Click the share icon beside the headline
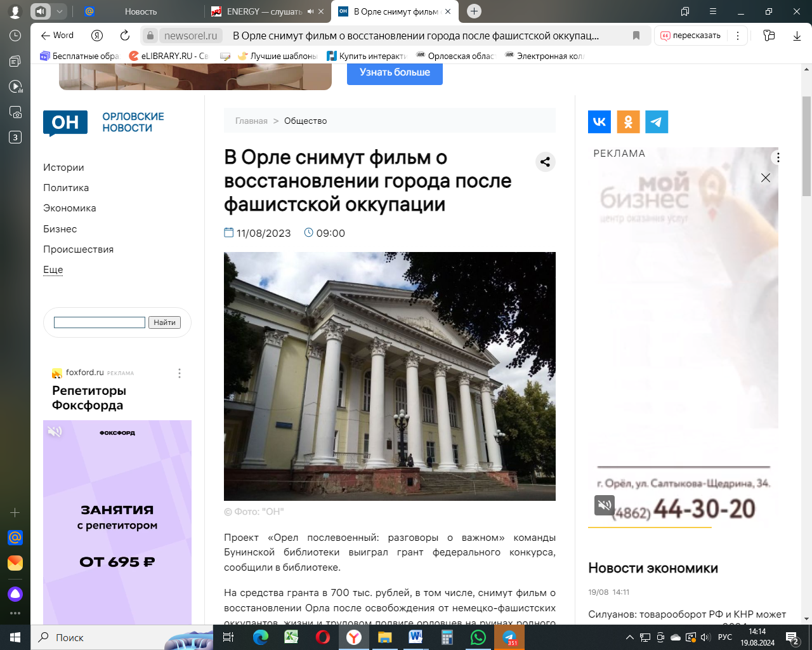The image size is (812, 650). pyautogui.click(x=545, y=162)
